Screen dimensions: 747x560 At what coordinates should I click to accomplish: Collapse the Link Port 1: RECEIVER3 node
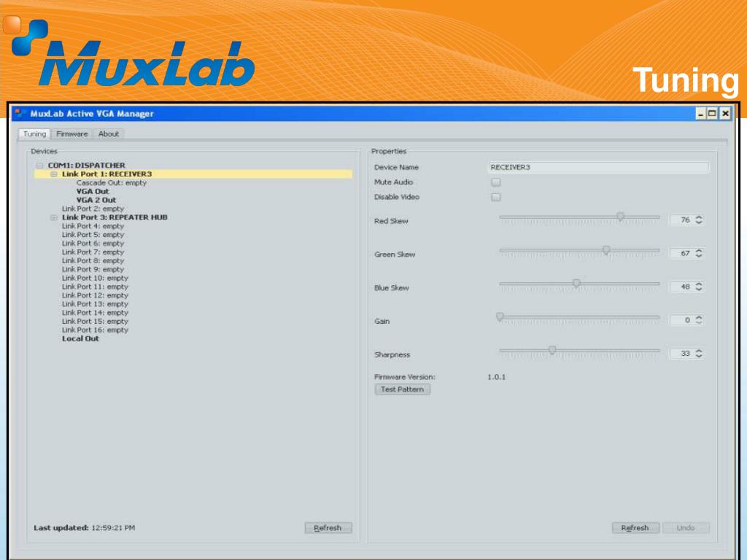click(54, 174)
